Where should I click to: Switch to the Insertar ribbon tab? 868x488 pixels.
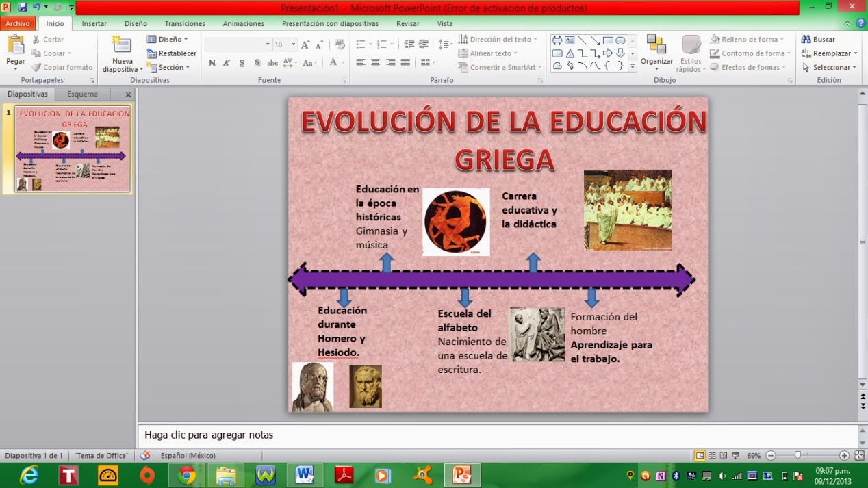[x=94, y=23]
